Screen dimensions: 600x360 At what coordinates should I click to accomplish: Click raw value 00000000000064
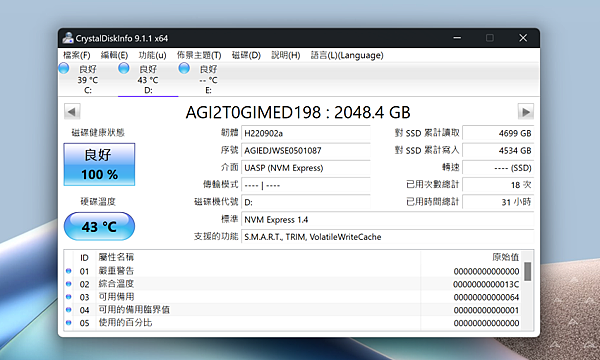(486, 297)
